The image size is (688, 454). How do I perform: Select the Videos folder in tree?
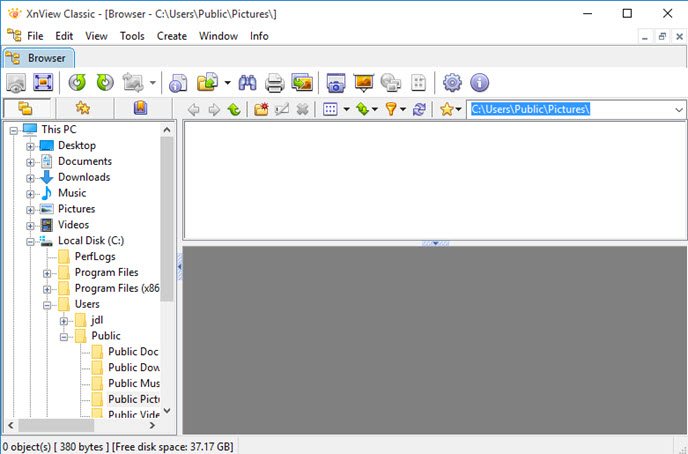(x=73, y=225)
